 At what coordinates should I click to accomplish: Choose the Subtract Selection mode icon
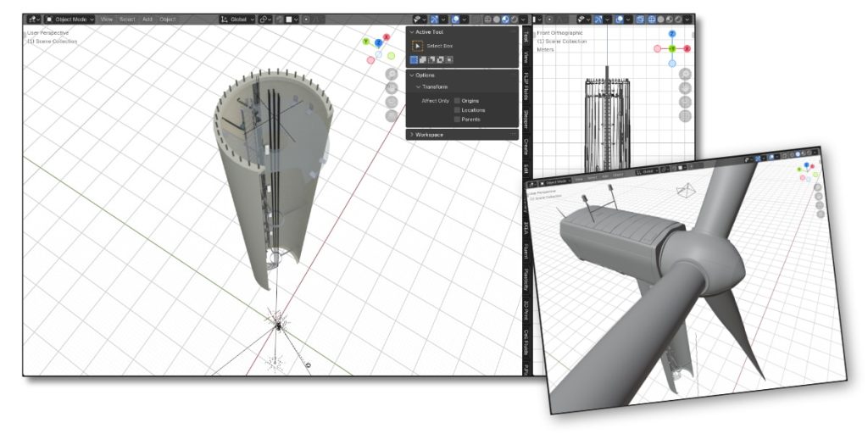pyautogui.click(x=431, y=60)
